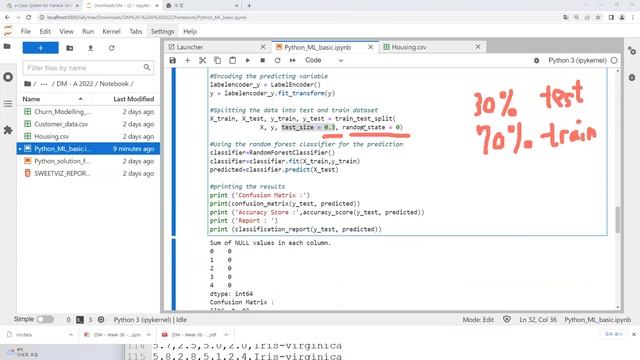Open the Tabs menu
Image resolution: width=640 pixels, height=360 pixels.
coord(136,31)
